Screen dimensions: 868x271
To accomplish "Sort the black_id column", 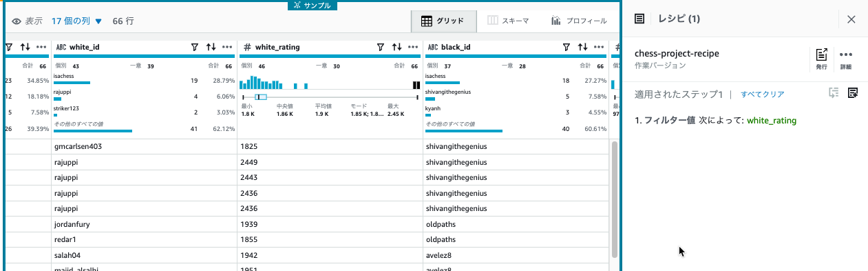I will point(582,48).
